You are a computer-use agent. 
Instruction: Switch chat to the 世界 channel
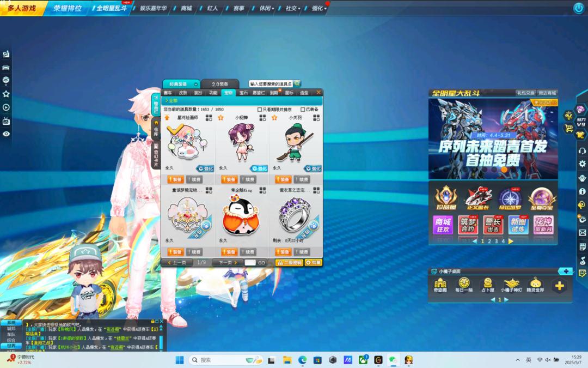11,346
